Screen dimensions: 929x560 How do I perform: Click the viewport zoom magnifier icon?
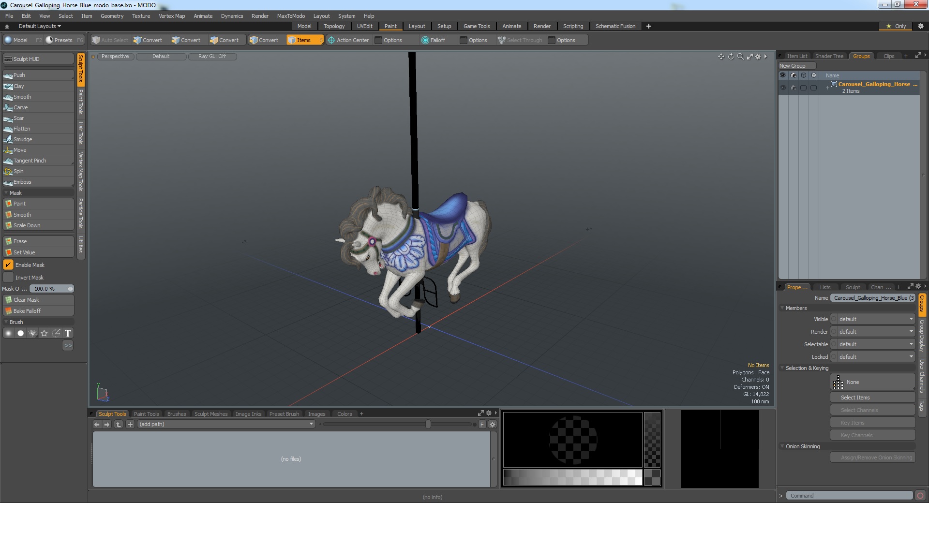click(740, 57)
